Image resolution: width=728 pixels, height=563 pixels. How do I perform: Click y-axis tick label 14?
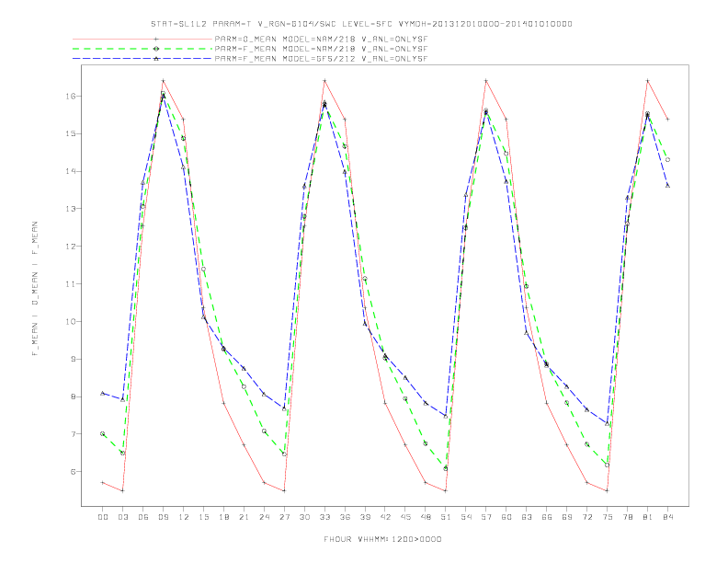[71, 171]
